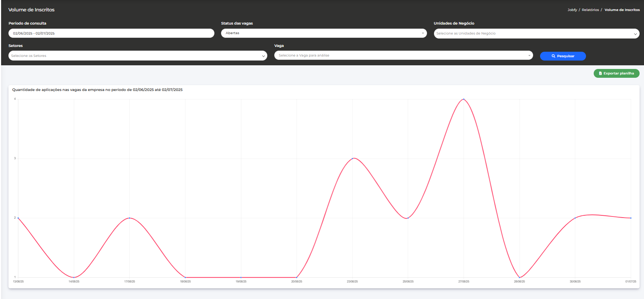Click the peak data point at 27/06/25
Image resolution: width=644 pixels, height=299 pixels.
pos(464,99)
